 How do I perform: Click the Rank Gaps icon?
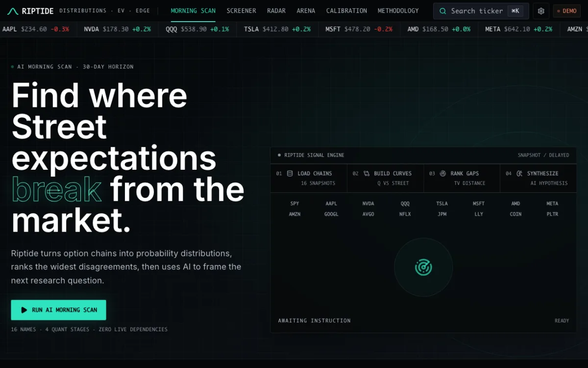pos(443,173)
